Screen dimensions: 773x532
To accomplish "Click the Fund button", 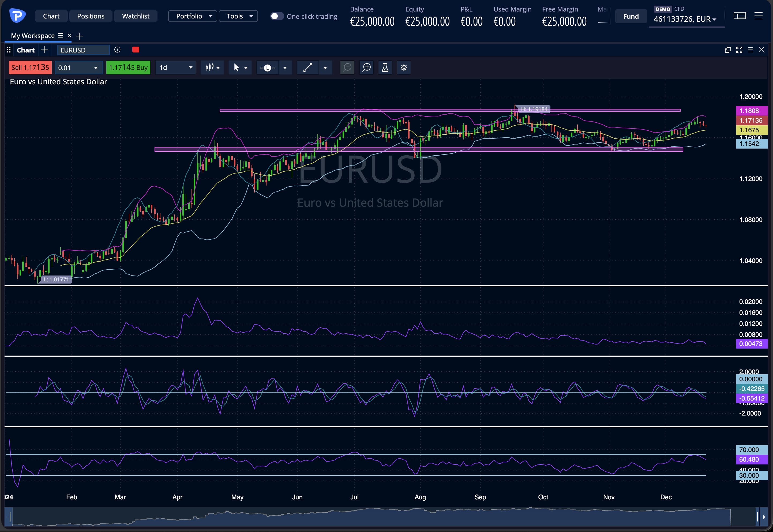I will coord(631,16).
